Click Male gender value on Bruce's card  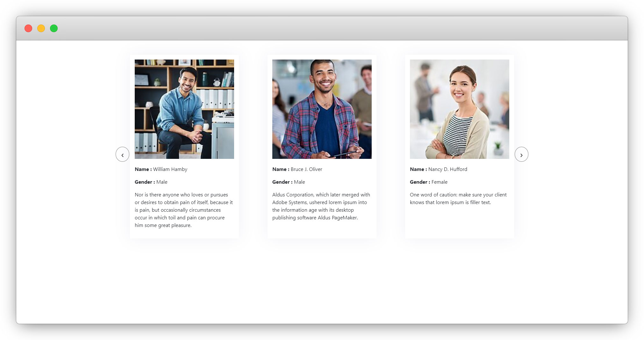[299, 182]
